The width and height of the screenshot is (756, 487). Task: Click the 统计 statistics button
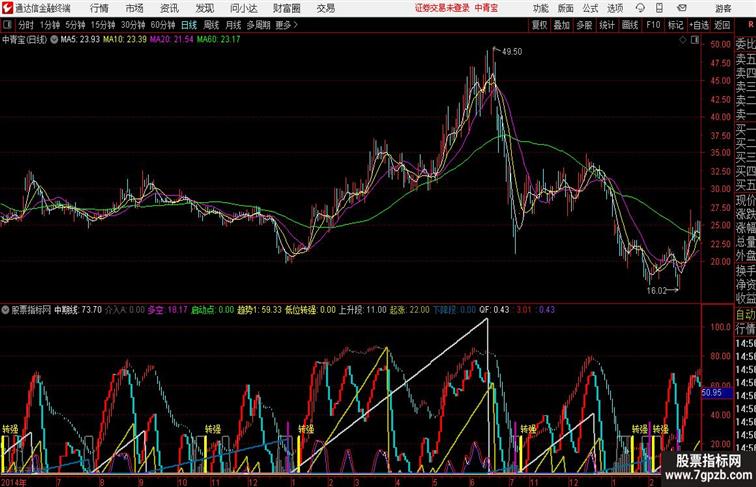[x=607, y=25]
